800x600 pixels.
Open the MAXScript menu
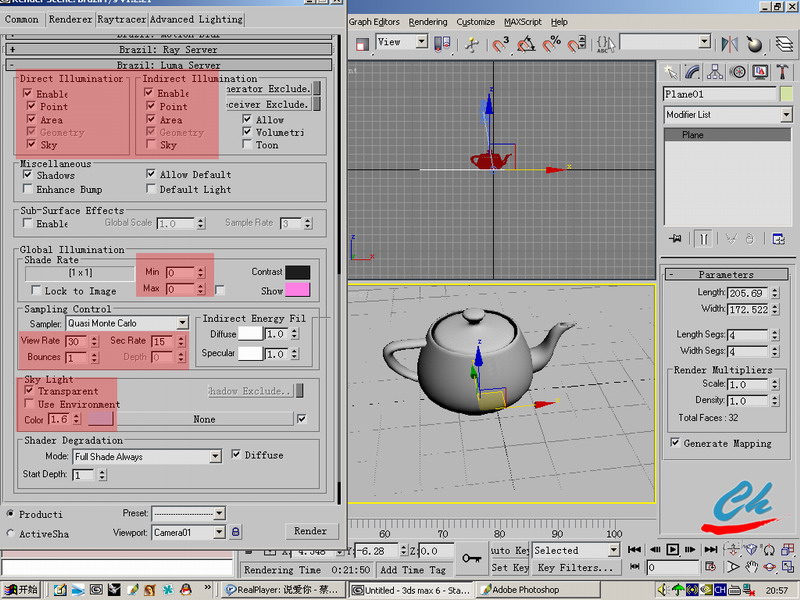(x=522, y=22)
